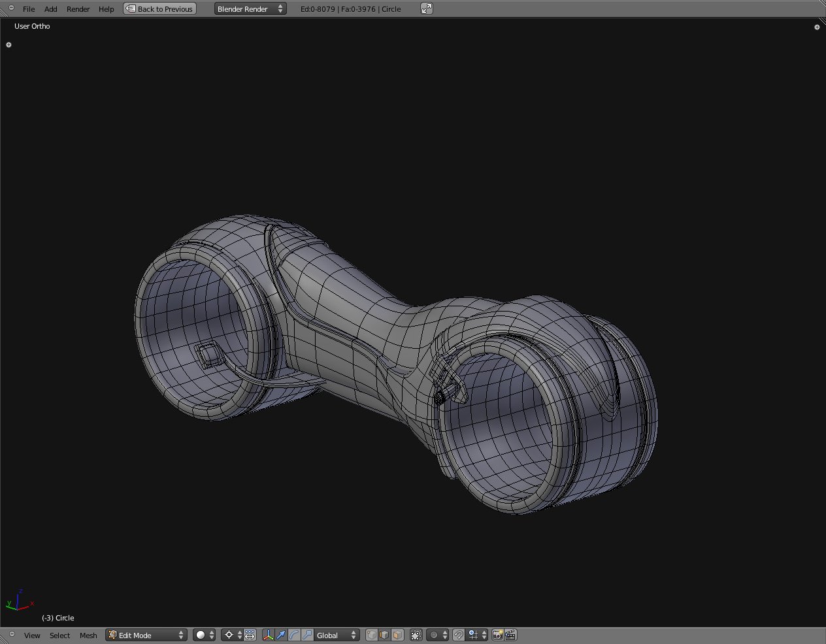Image resolution: width=826 pixels, height=644 pixels.
Task: Expand the properties region plus icon
Action: (x=817, y=27)
